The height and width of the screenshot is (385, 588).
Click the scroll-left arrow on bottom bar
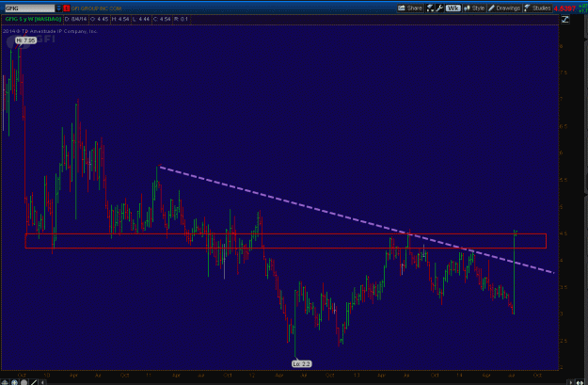(x=42, y=382)
